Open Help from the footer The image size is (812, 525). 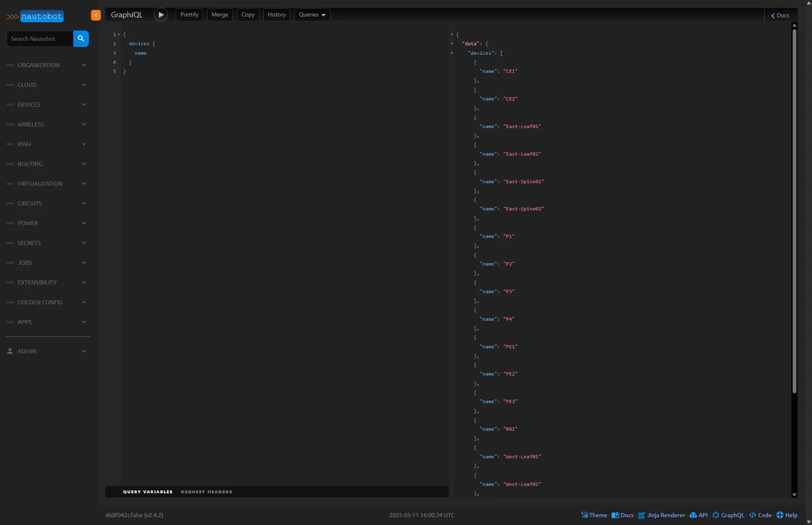click(787, 515)
